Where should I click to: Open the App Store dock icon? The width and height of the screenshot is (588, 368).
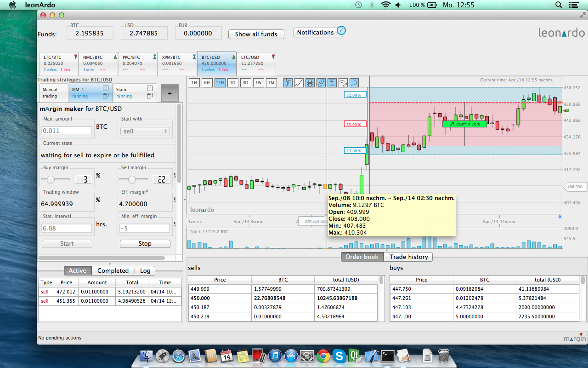291,356
